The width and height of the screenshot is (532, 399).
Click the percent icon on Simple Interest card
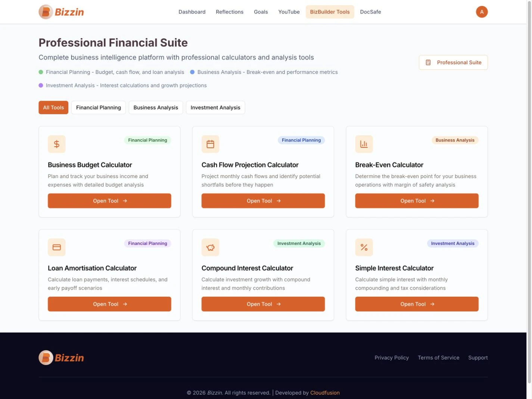click(364, 247)
